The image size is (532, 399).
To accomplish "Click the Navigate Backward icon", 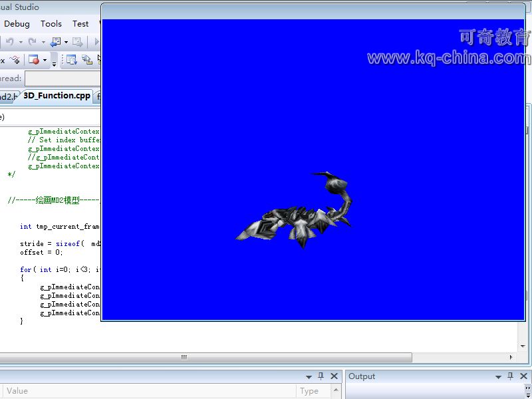I will 56,42.
